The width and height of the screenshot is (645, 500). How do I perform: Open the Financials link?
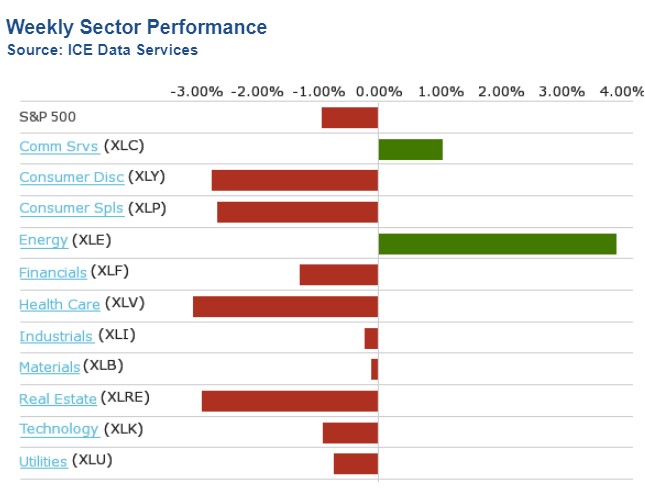[x=53, y=272]
